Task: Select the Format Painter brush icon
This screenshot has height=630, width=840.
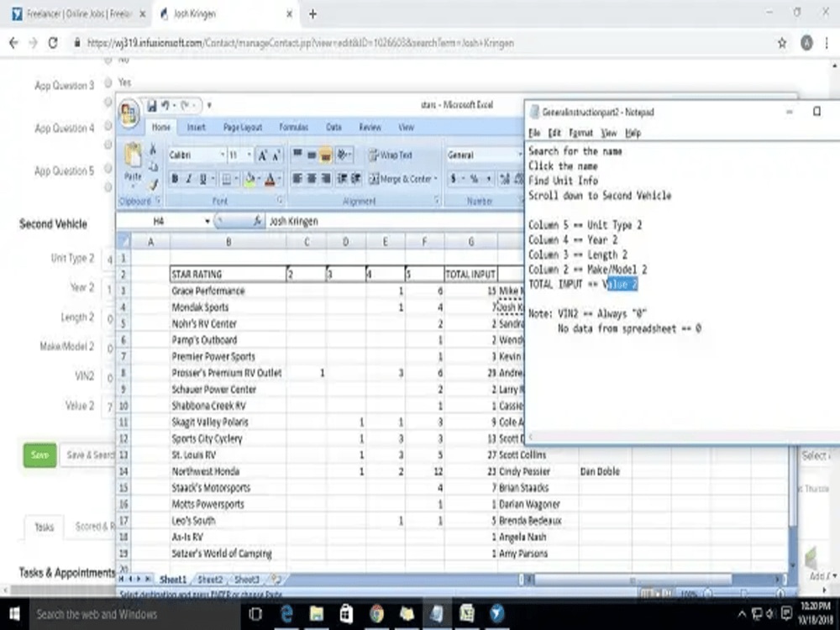Action: coord(153,184)
